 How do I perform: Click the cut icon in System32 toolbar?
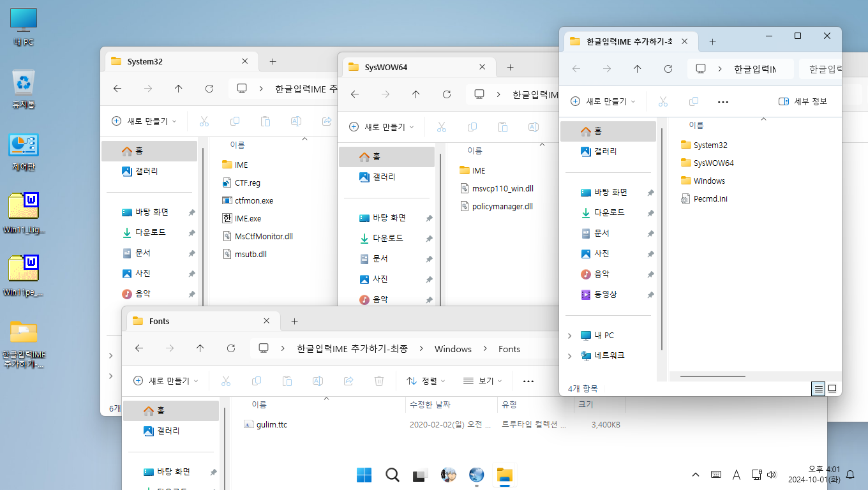[x=204, y=121]
